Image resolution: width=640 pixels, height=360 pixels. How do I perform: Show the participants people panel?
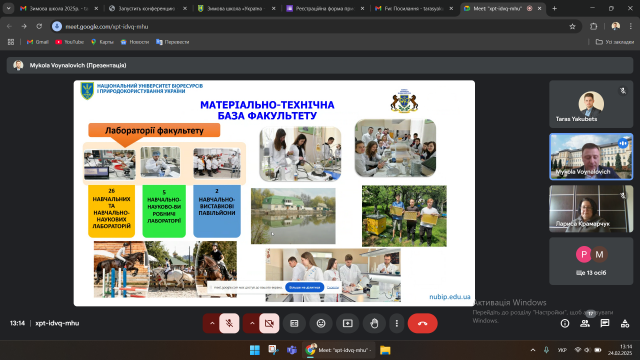tap(585, 323)
